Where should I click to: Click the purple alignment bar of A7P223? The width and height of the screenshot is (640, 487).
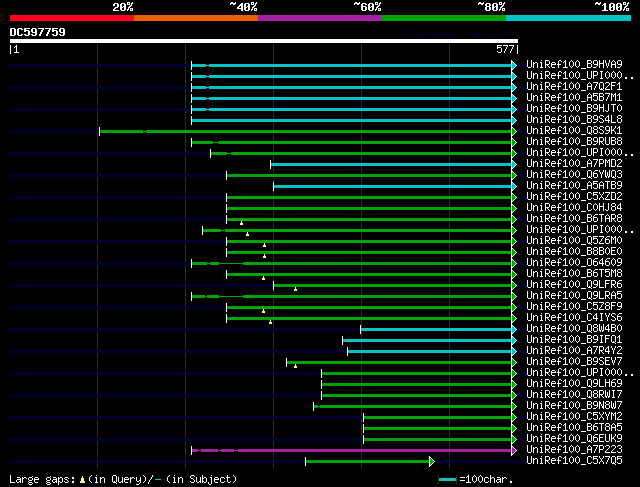click(x=351, y=451)
